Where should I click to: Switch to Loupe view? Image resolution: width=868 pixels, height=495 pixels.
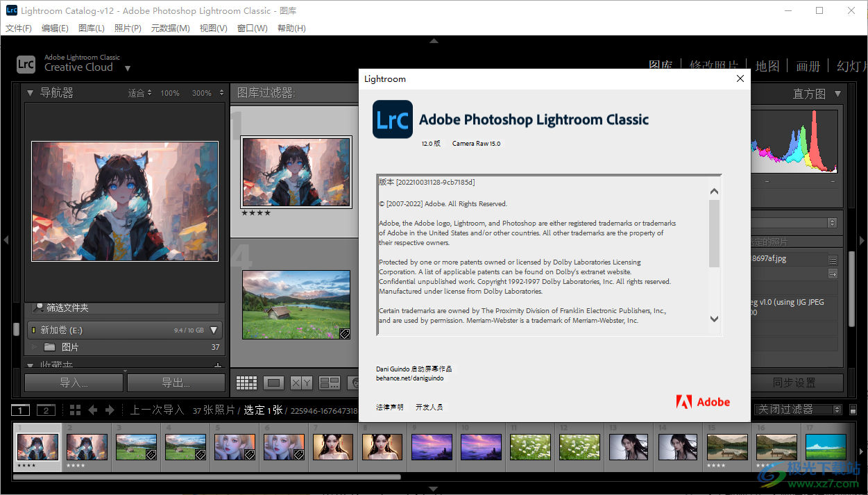point(273,382)
